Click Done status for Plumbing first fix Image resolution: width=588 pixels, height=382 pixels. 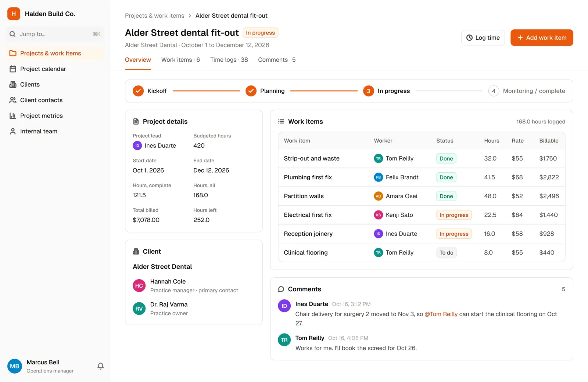pos(446,177)
